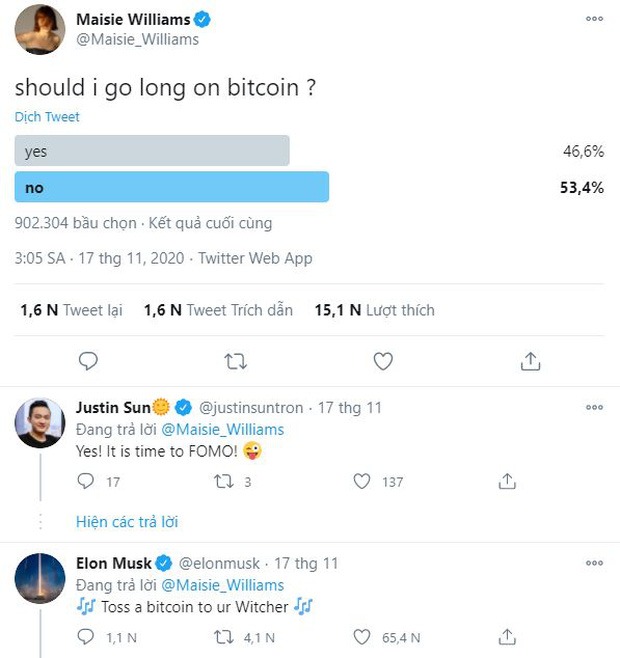
Task: Open the @elonmusk profile handle
Action: click(x=219, y=563)
